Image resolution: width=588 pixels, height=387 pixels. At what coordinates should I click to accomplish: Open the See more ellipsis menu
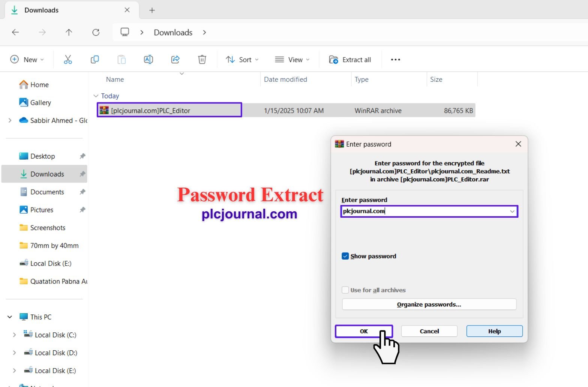[396, 60]
